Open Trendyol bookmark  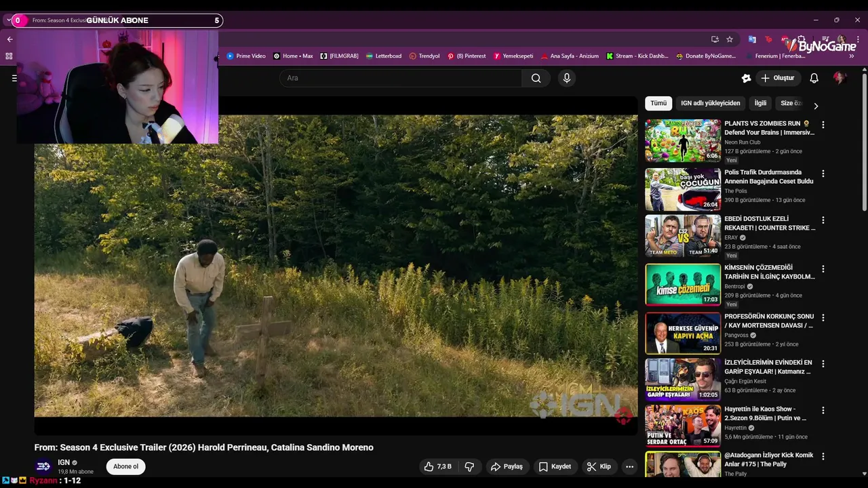[x=425, y=56]
